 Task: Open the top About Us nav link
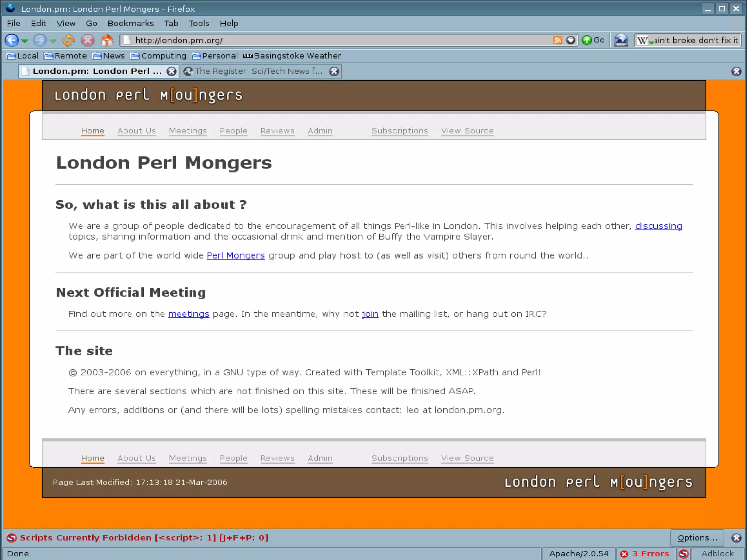[137, 131]
